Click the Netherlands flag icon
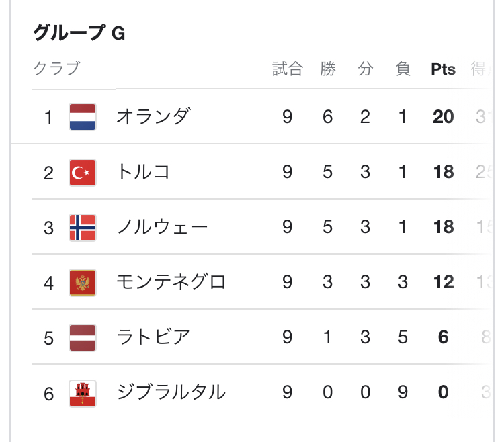Viewport: 504px width, 442px height. pos(83,117)
